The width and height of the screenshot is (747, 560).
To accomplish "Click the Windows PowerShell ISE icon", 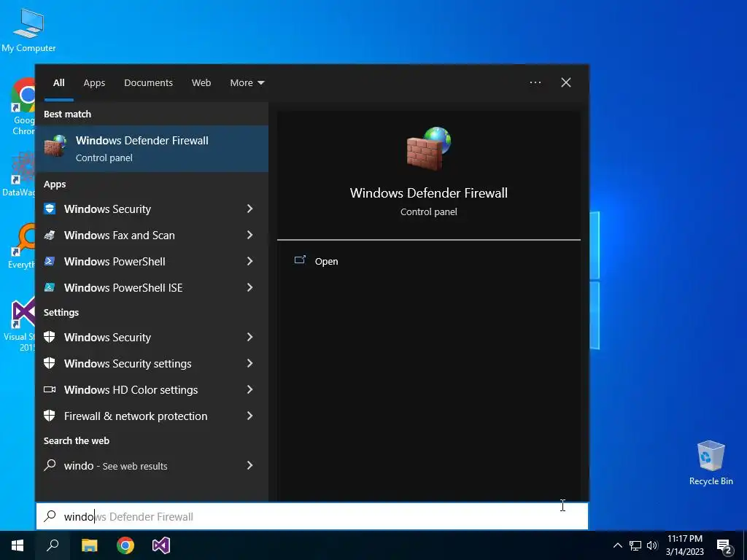I will coord(50,287).
